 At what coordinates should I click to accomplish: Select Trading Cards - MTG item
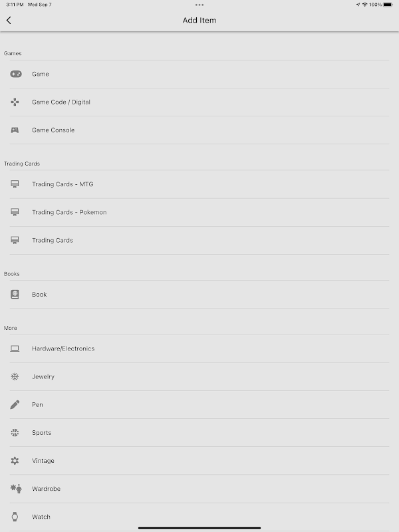coord(63,184)
